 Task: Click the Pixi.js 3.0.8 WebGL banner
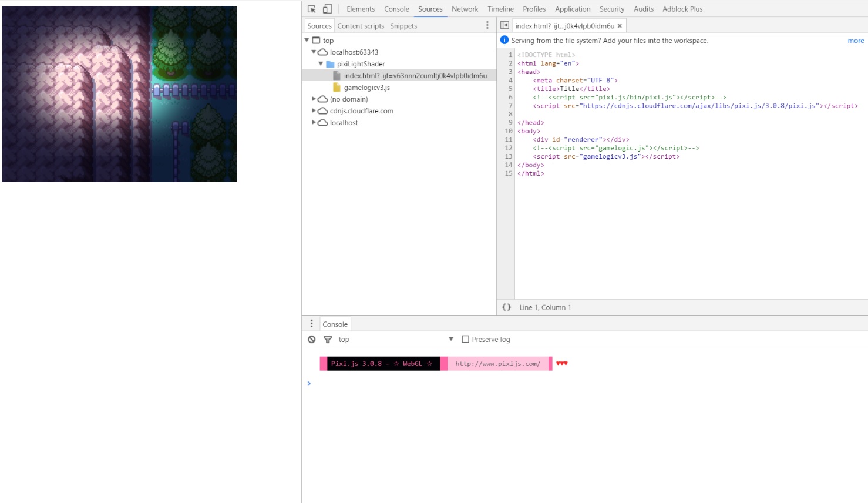coord(382,364)
